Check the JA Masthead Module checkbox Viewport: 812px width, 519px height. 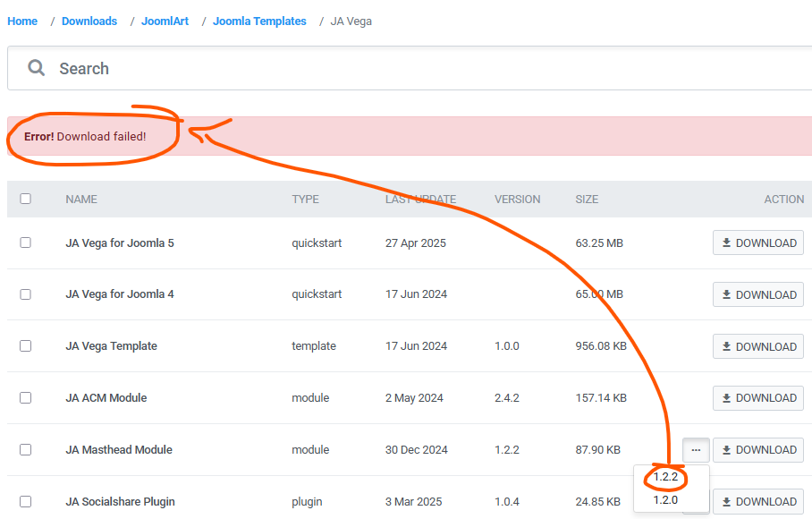click(x=25, y=449)
